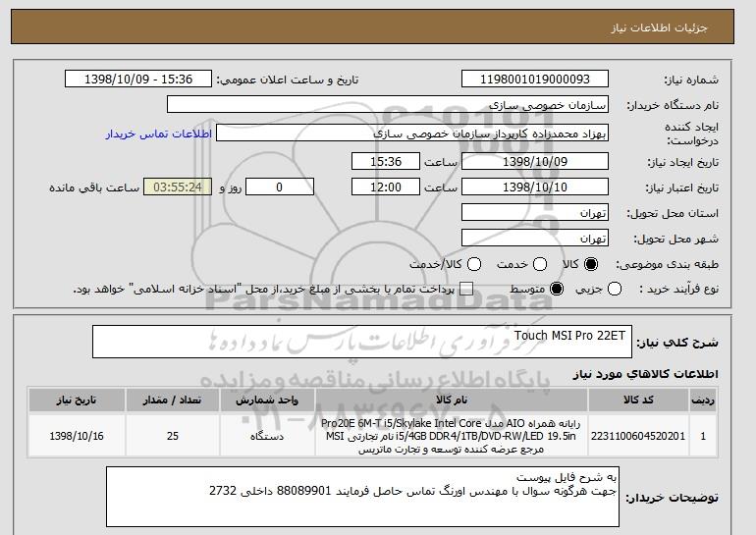
Task: Select the کالا/خدمت radio button
Action: [x=474, y=264]
